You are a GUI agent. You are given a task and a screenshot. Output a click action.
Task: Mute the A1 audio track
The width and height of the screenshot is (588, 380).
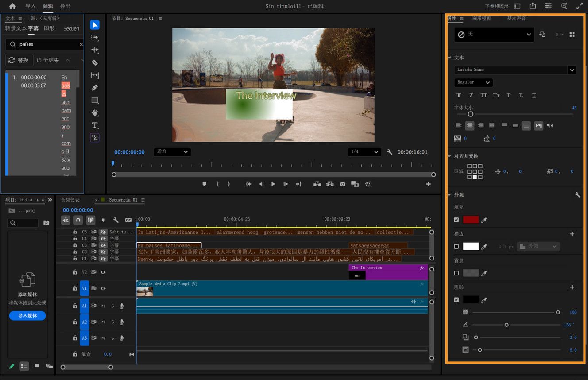click(x=104, y=306)
